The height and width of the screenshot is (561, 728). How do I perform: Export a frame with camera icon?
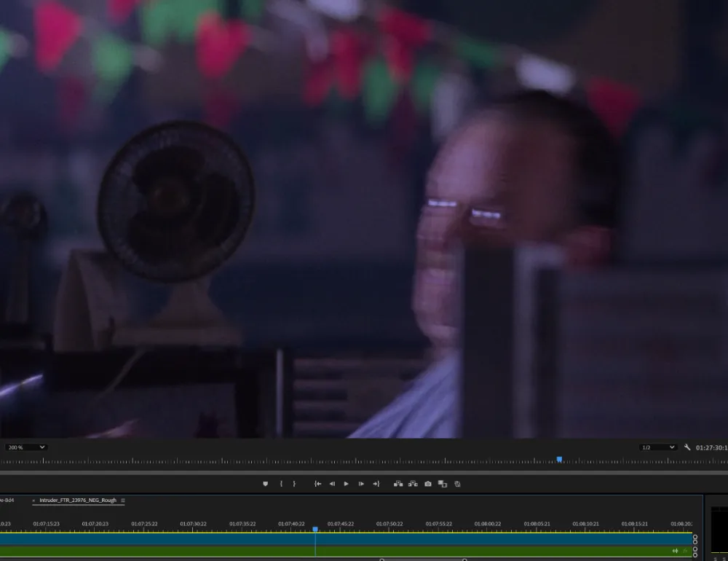[428, 484]
